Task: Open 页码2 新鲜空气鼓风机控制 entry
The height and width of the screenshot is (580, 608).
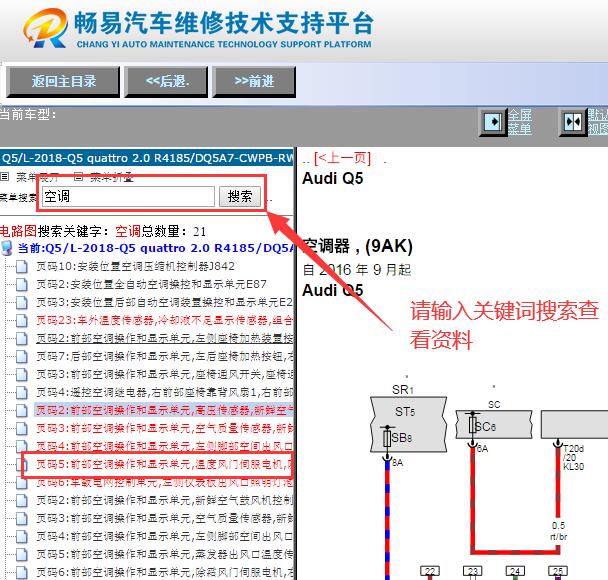Action: (164, 501)
